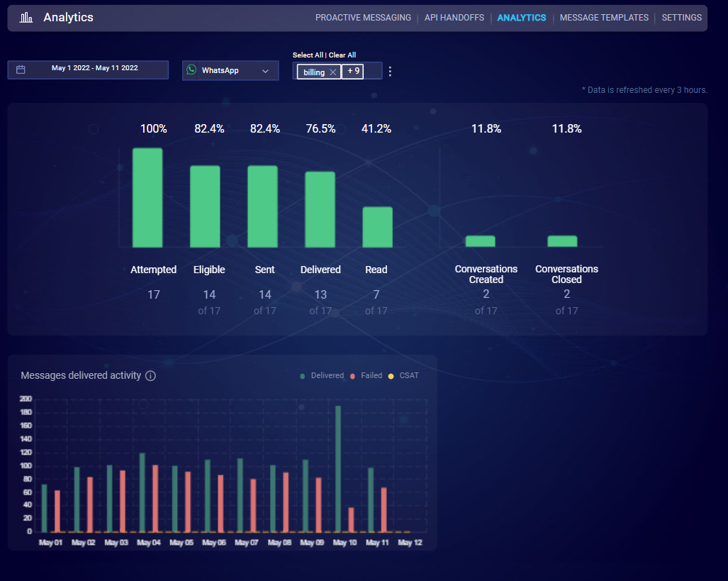Image resolution: width=728 pixels, height=581 pixels.
Task: Click the WhatsApp logo icon
Action: click(x=191, y=70)
